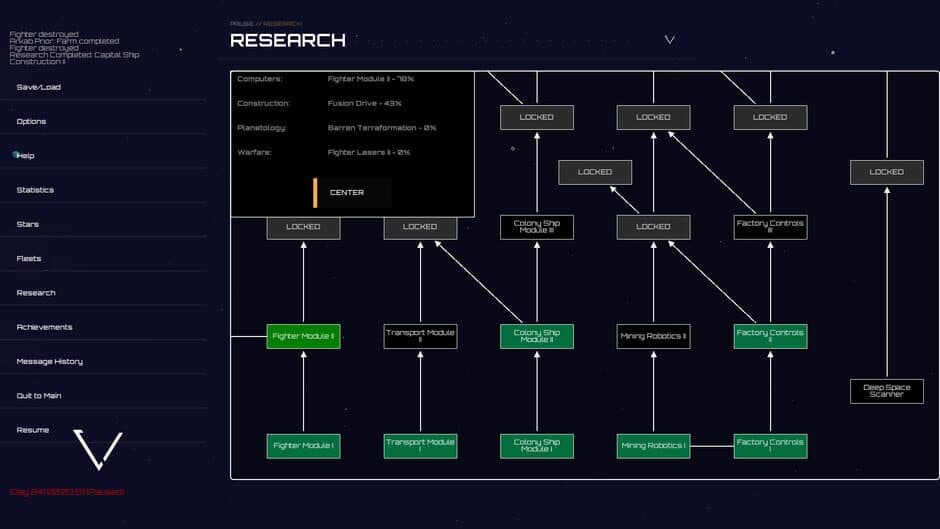Click the Deep Space Scanner node
The height and width of the screenshot is (529, 940).
click(886, 391)
